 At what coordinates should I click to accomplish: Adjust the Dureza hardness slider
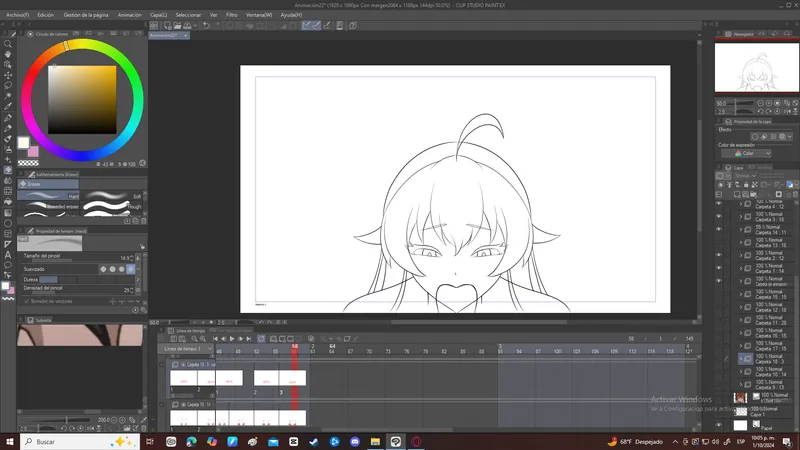pos(86,280)
